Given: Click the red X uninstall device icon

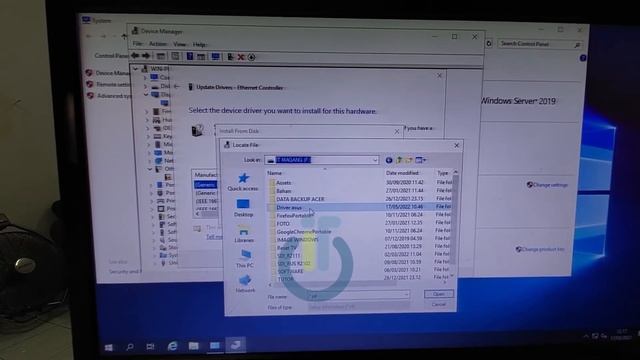Looking at the screenshot, I should 241,57.
